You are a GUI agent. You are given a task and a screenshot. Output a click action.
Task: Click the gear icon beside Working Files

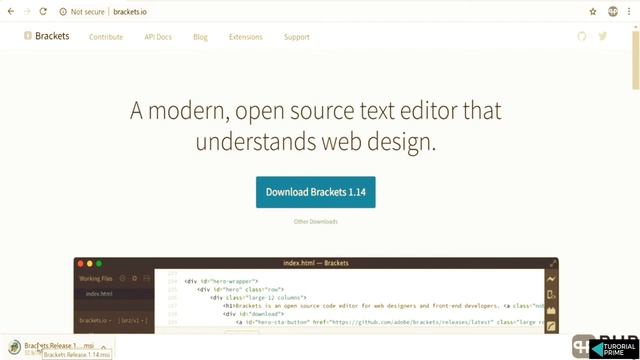(134, 278)
